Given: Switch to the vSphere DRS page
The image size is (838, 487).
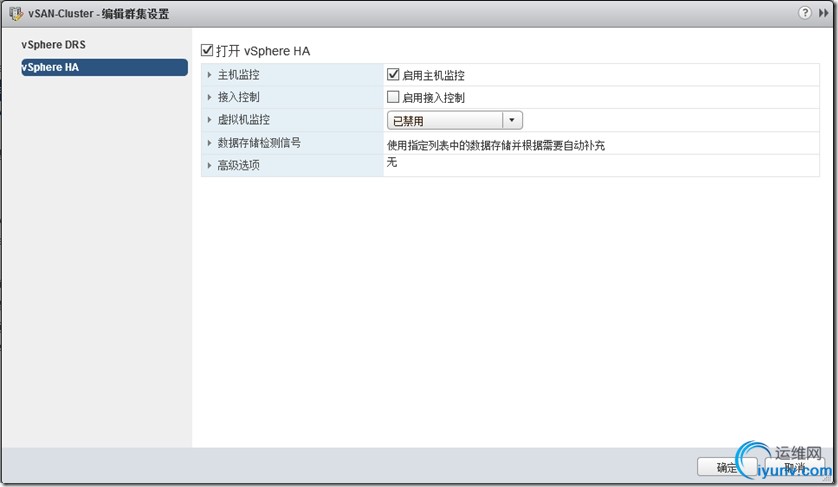Looking at the screenshot, I should [53, 44].
